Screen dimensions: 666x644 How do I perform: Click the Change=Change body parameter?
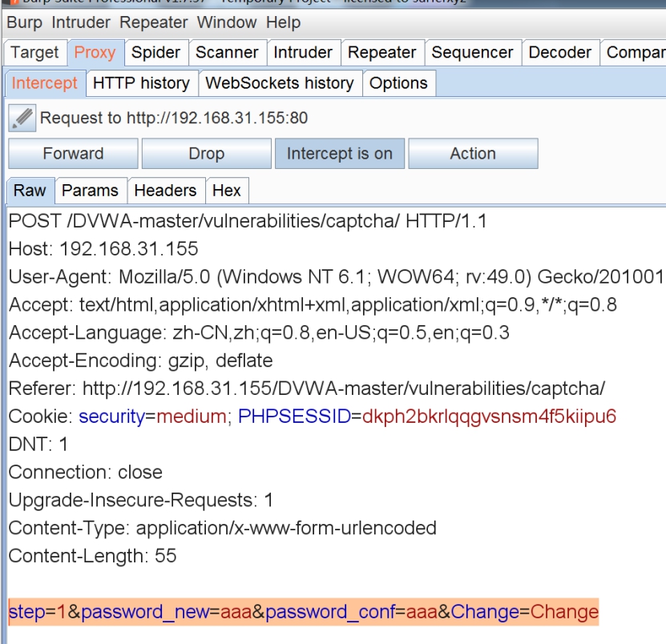525,612
